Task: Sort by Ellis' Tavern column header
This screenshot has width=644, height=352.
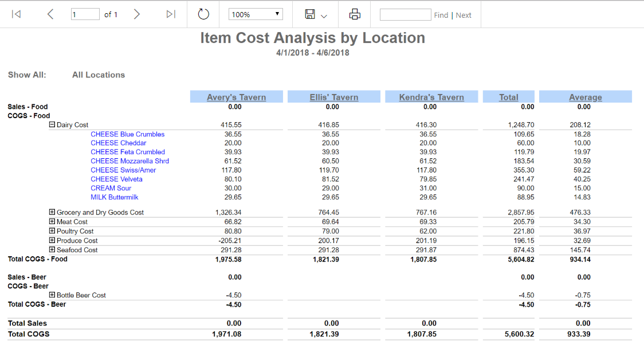Action: (334, 97)
